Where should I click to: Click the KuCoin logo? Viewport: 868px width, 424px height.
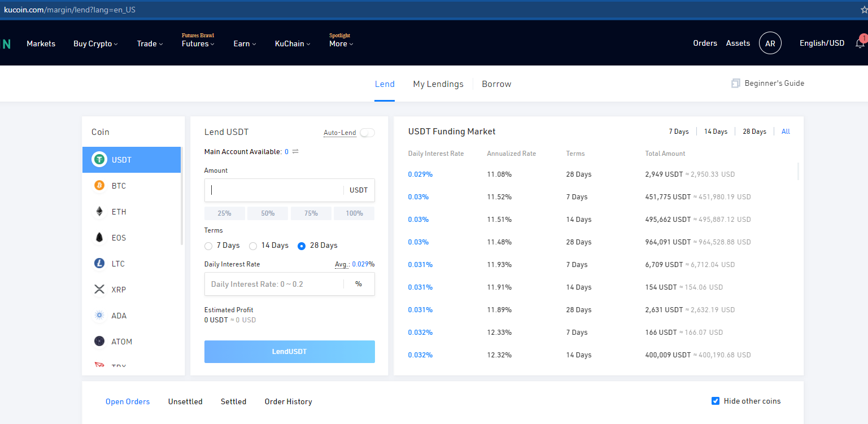click(x=6, y=43)
